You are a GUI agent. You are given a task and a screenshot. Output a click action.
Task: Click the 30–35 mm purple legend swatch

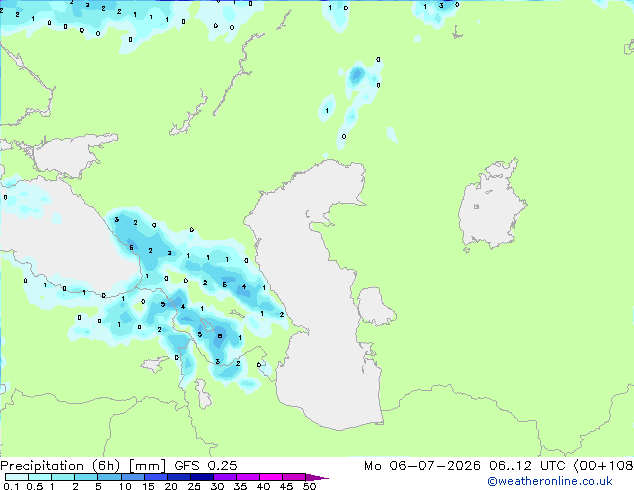click(x=225, y=477)
